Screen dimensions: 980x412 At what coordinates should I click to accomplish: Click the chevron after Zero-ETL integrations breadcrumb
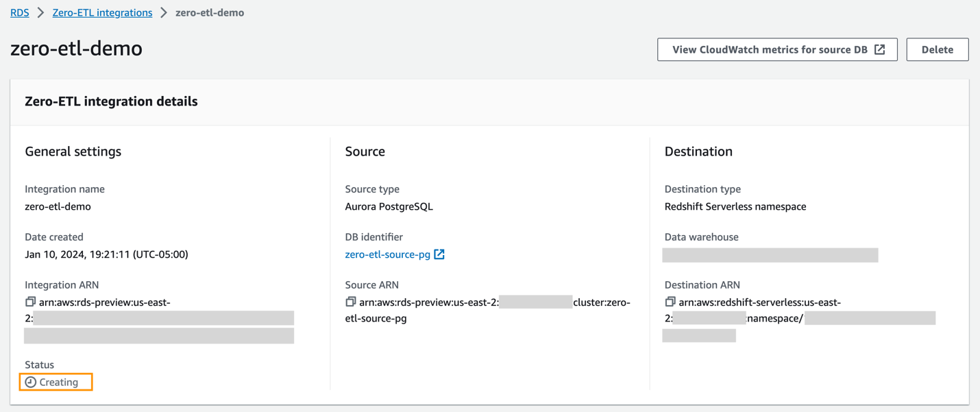coord(164,13)
